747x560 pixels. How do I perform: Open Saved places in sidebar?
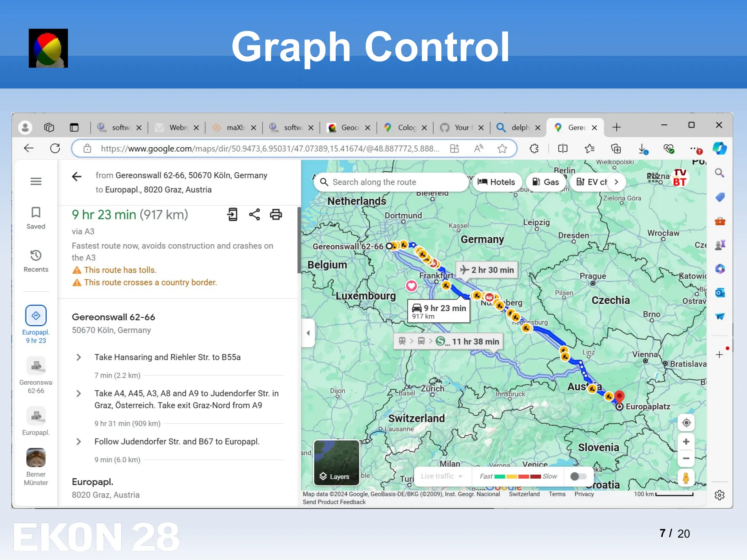36,218
